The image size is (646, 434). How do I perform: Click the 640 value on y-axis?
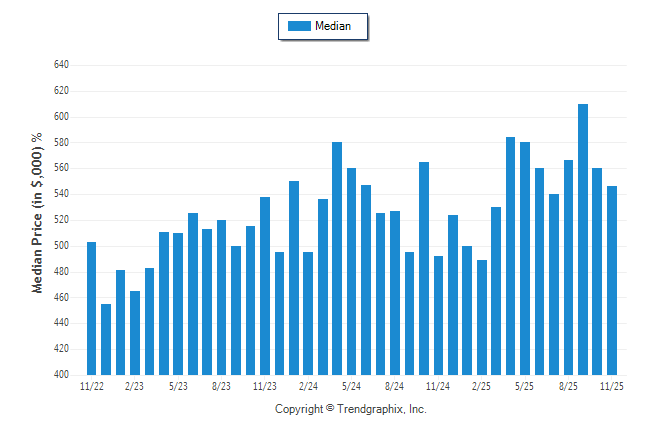(x=59, y=65)
